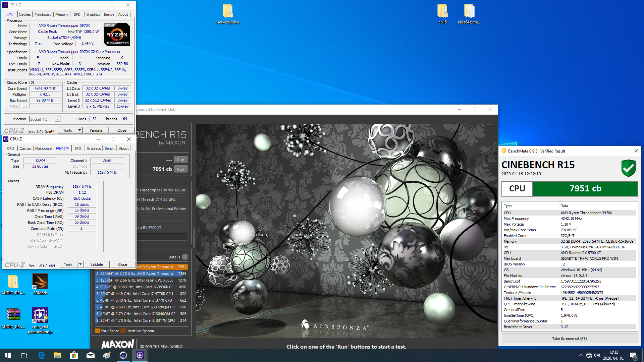The width and height of the screenshot is (644, 362).
Task: Open Bench tab in top CPU-Z
Action: 109,14
